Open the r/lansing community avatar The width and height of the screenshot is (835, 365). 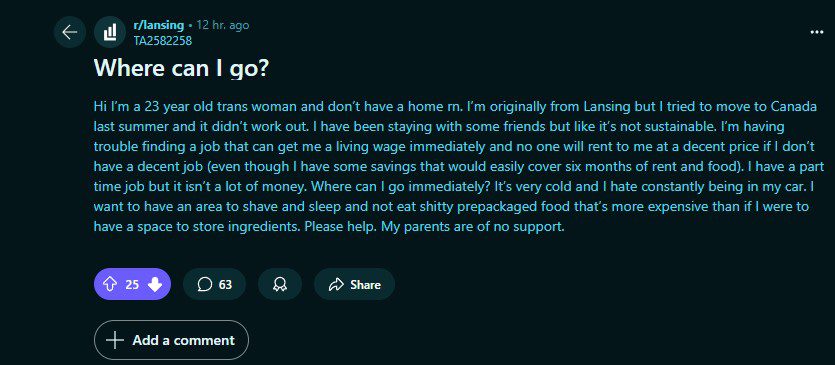click(x=110, y=33)
